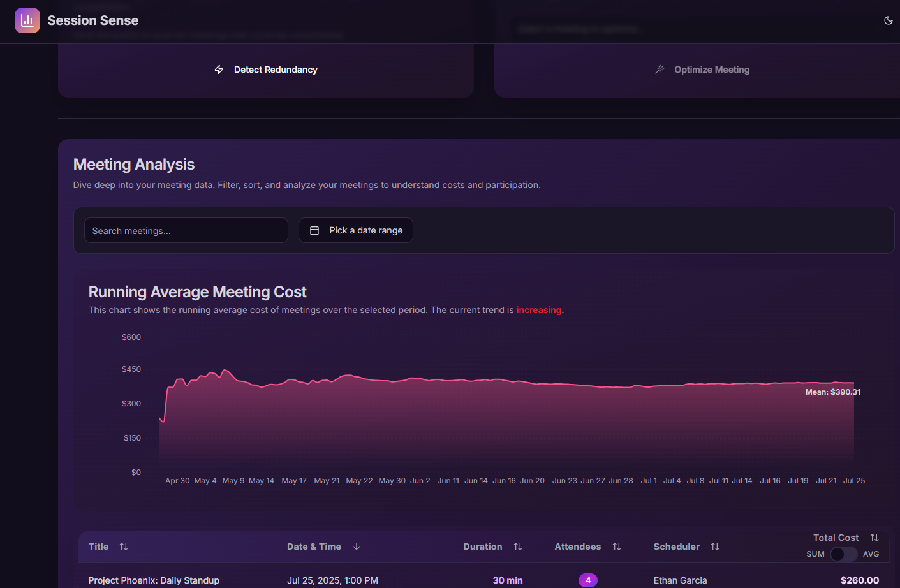Click the Attendees column header
The width and height of the screenshot is (900, 588).
tap(578, 547)
